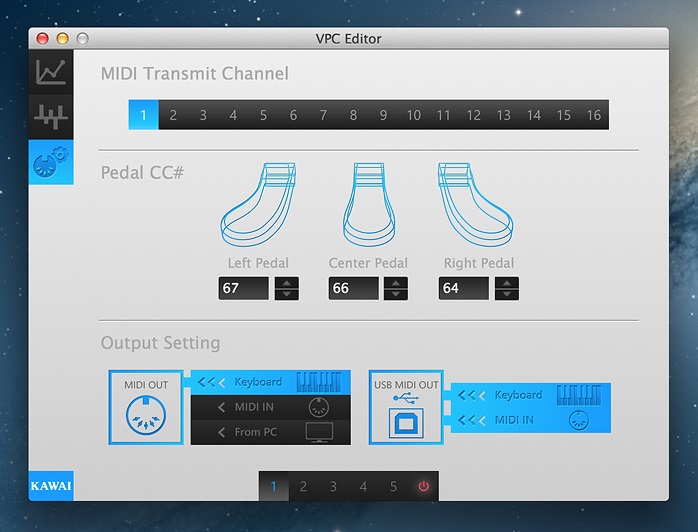Image resolution: width=698 pixels, height=532 pixels.
Task: Switch to memory slot 1
Action: pos(274,486)
